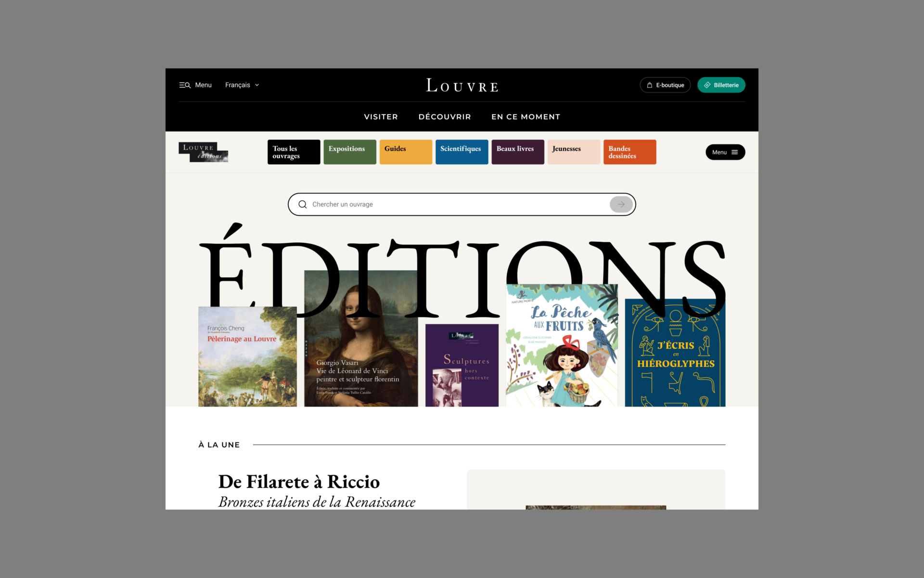The image size is (924, 578).
Task: Open the hamburger icon on black Menu pill
Action: [x=734, y=152]
